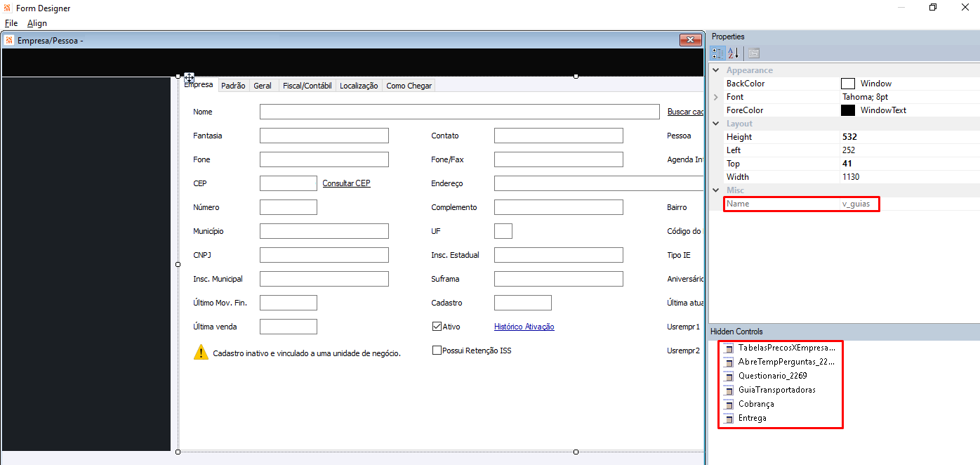This screenshot has height=465, width=980.
Task: Maximize the Form Designer window
Action: 932,7
